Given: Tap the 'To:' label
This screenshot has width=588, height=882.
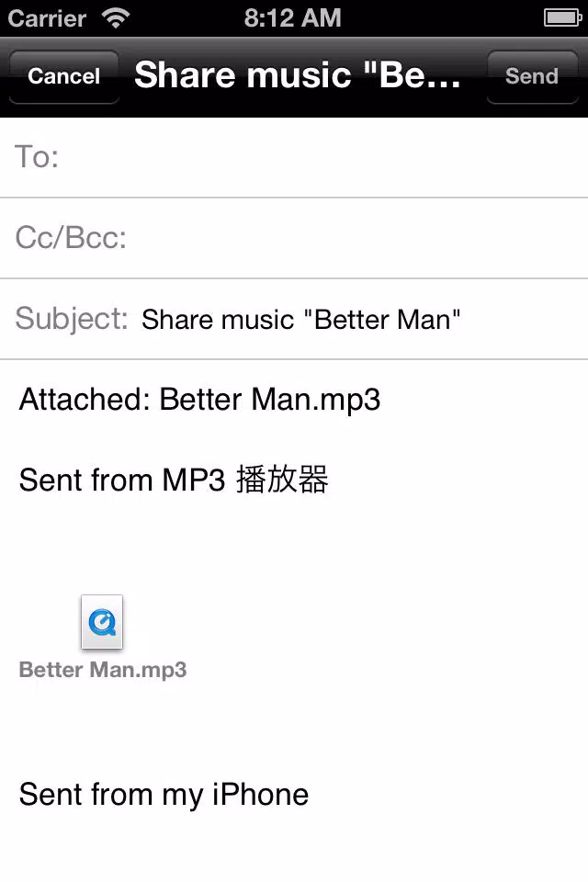Looking at the screenshot, I should (x=37, y=157).
